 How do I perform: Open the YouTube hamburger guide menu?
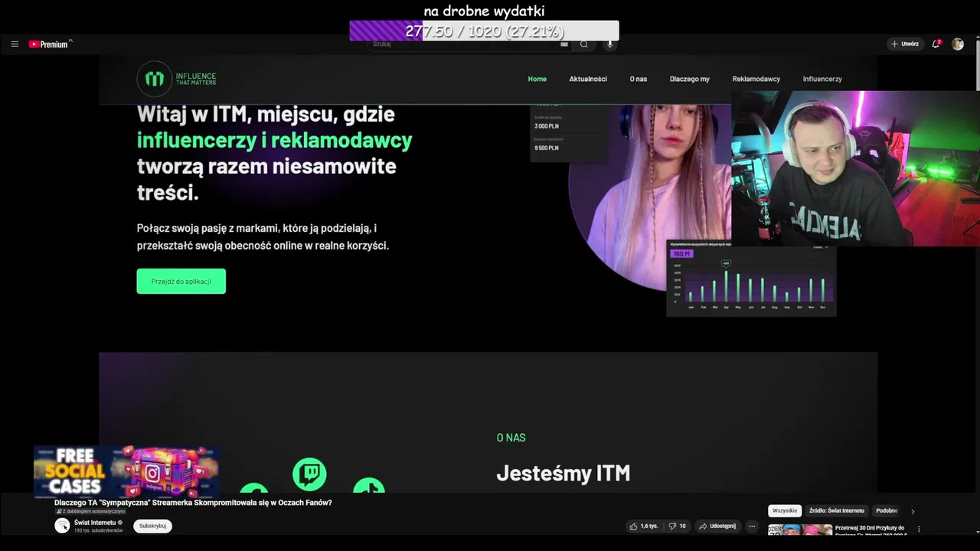(x=15, y=44)
